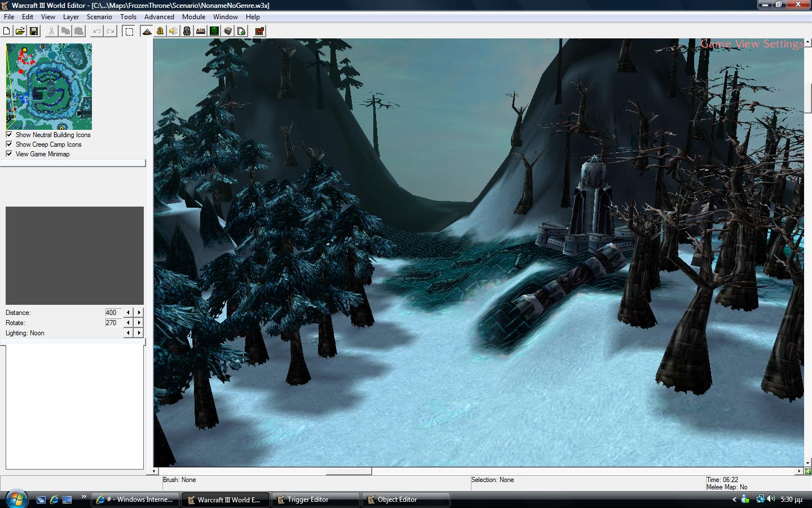Toggle Show Neutral Building Icons checkbox
812x508 pixels.
pyautogui.click(x=9, y=134)
